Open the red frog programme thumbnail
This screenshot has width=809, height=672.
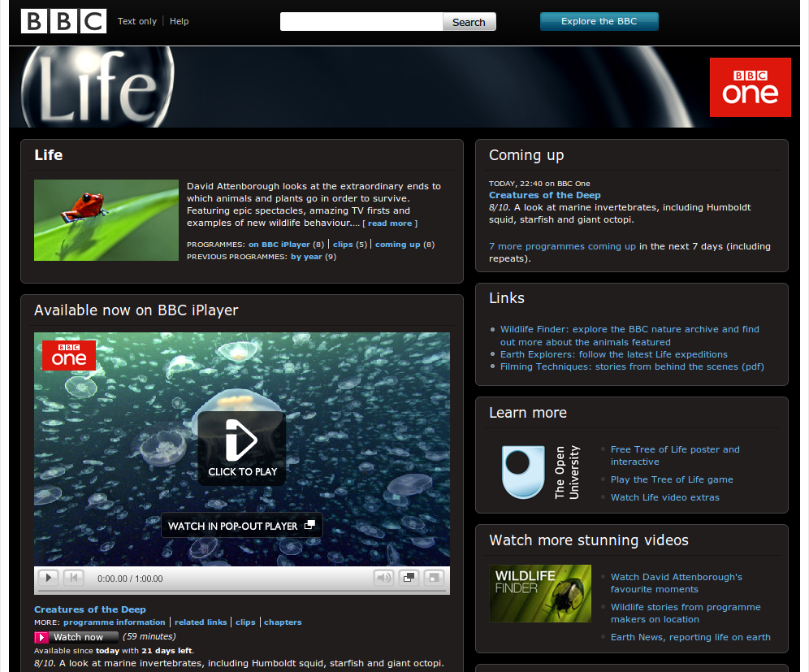[x=106, y=220]
